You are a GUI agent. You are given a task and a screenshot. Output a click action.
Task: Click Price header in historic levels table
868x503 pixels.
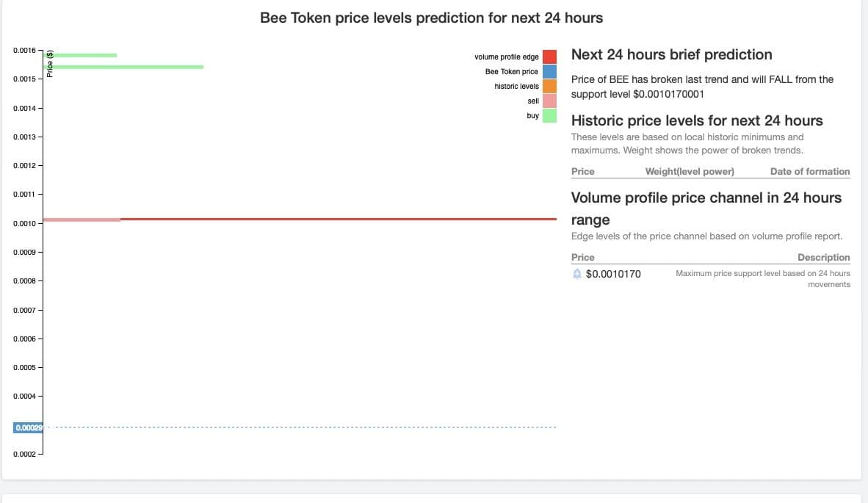pos(583,172)
